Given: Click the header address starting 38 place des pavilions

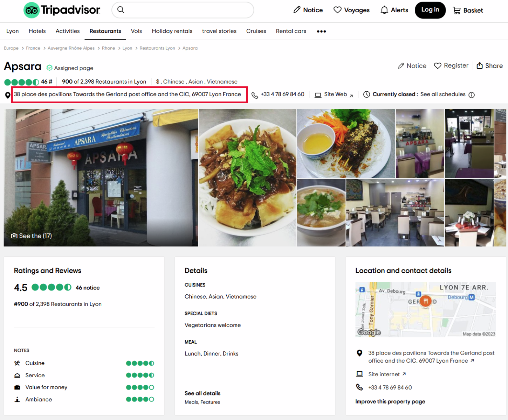Looking at the screenshot, I should pos(128,94).
